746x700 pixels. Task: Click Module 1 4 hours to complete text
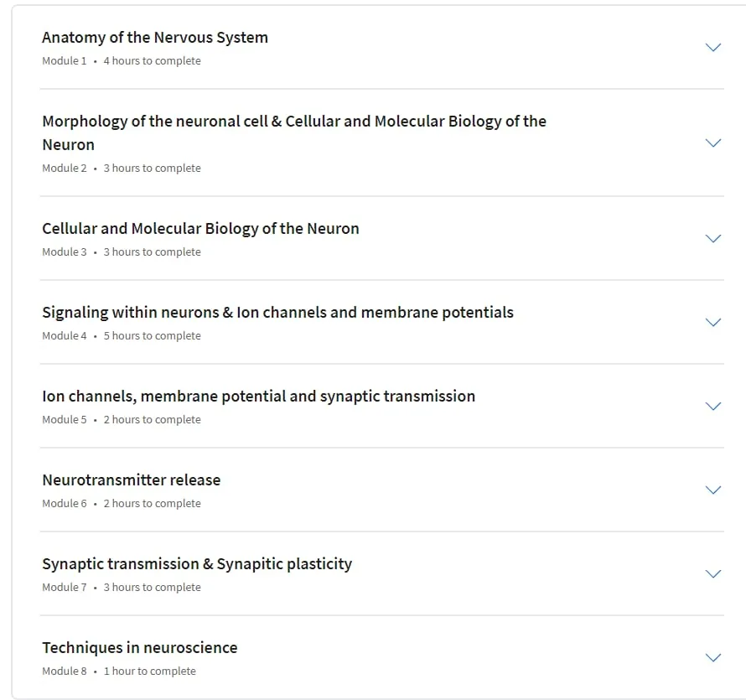coord(122,61)
